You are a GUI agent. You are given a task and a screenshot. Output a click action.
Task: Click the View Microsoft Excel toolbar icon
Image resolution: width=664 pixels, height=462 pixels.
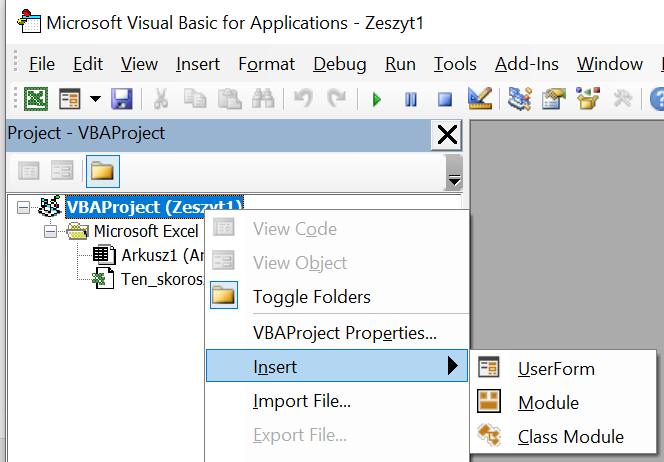(x=37, y=99)
